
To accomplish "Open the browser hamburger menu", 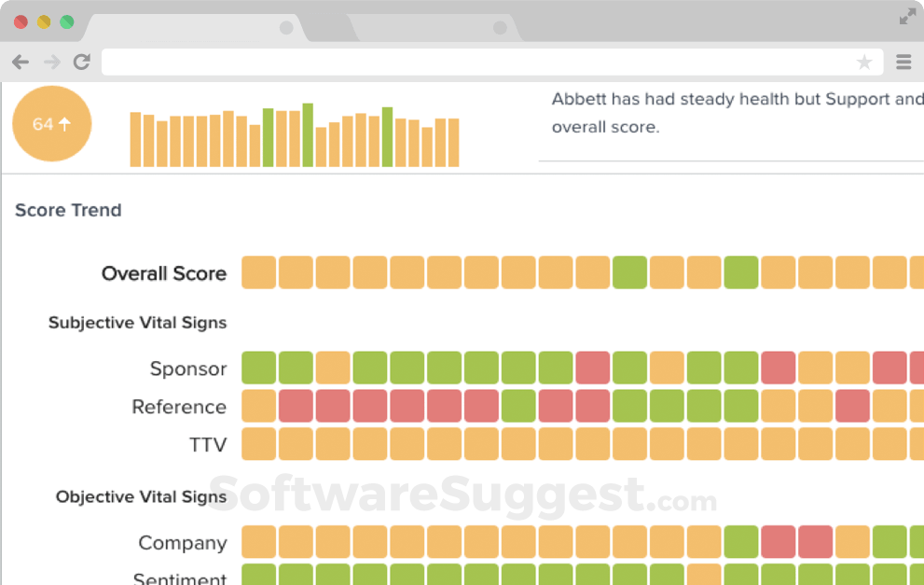I will [903, 62].
